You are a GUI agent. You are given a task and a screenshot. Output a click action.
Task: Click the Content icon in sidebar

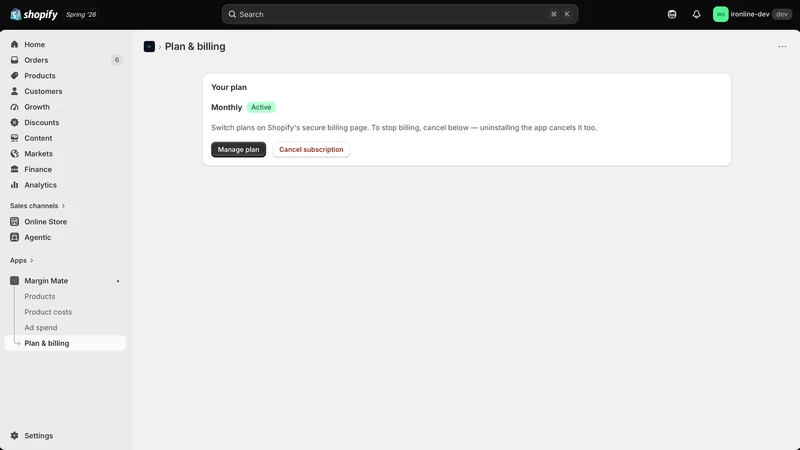[x=14, y=138]
